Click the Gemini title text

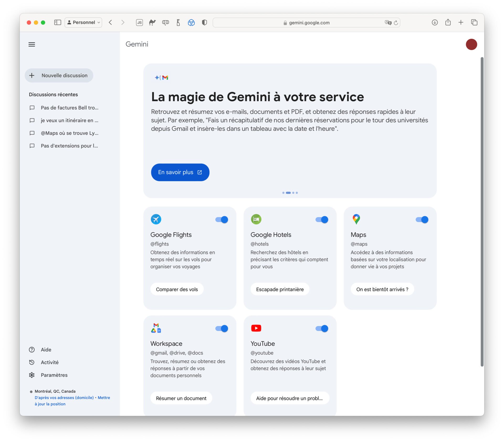(137, 44)
